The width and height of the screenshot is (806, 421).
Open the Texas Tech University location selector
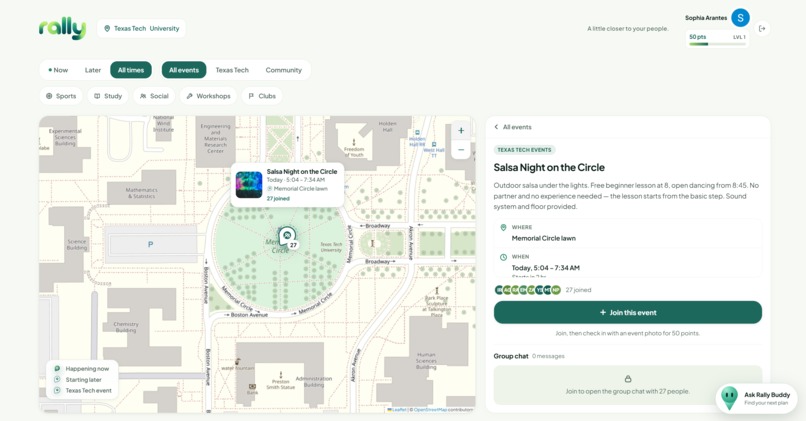point(141,28)
